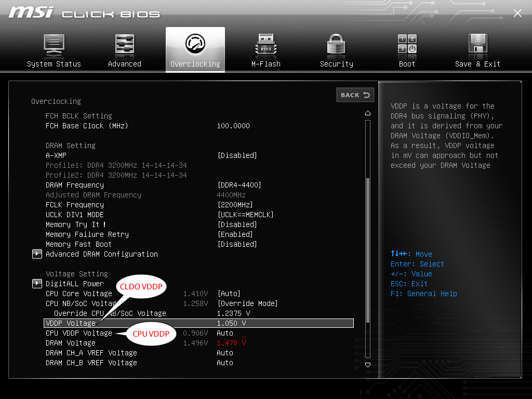
Task: Click the +/-: Value hint
Action: click(411, 274)
